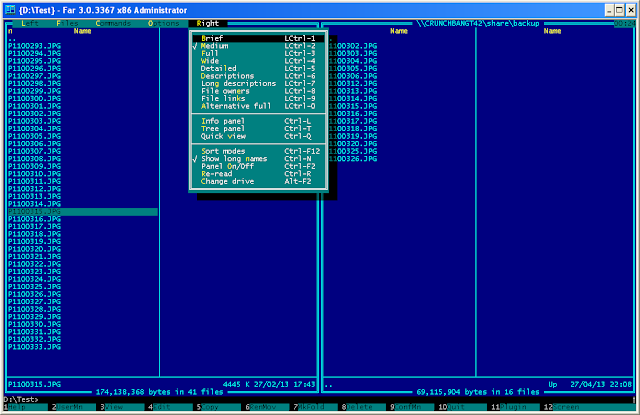Enable Quick view
Viewport: 640px width, 415px height.
coord(258,136)
